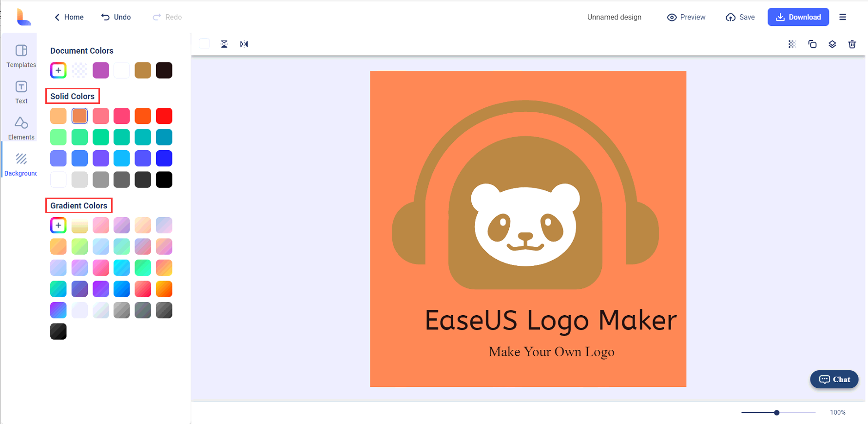Open the hamburger menu
The height and width of the screenshot is (424, 868).
click(843, 17)
